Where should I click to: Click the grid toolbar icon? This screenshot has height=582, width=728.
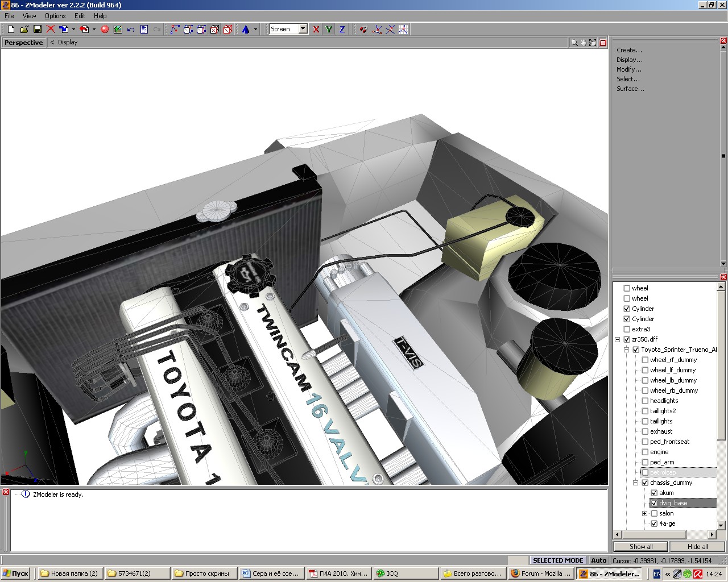click(x=403, y=29)
